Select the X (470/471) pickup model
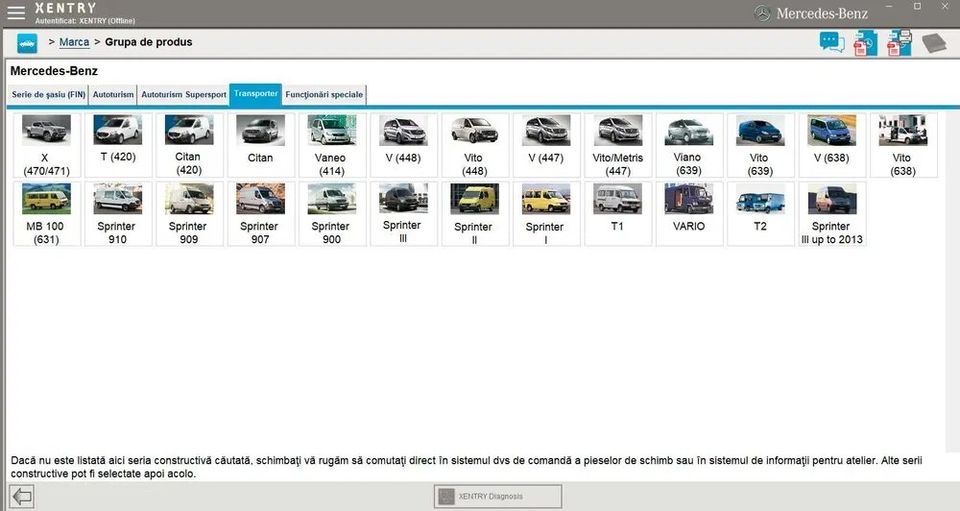 pos(47,145)
